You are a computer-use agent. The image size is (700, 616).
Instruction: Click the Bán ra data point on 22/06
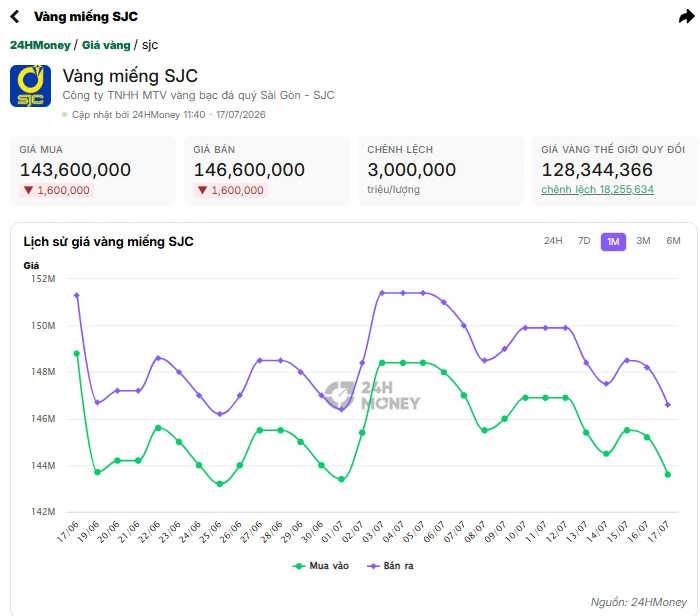[158, 358]
